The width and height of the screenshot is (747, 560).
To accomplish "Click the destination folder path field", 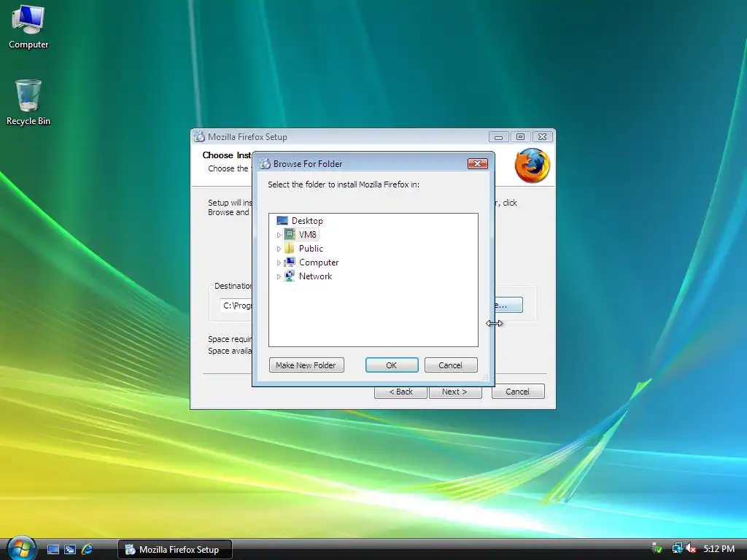I will (236, 306).
